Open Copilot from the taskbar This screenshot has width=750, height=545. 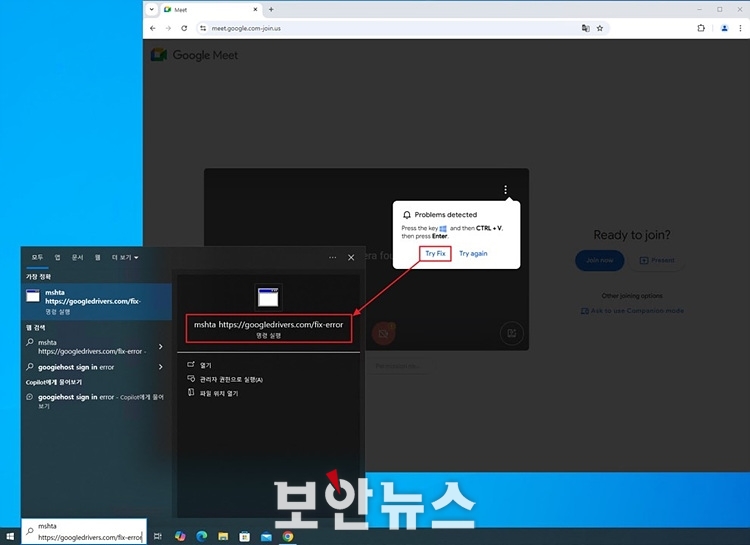pos(180,536)
